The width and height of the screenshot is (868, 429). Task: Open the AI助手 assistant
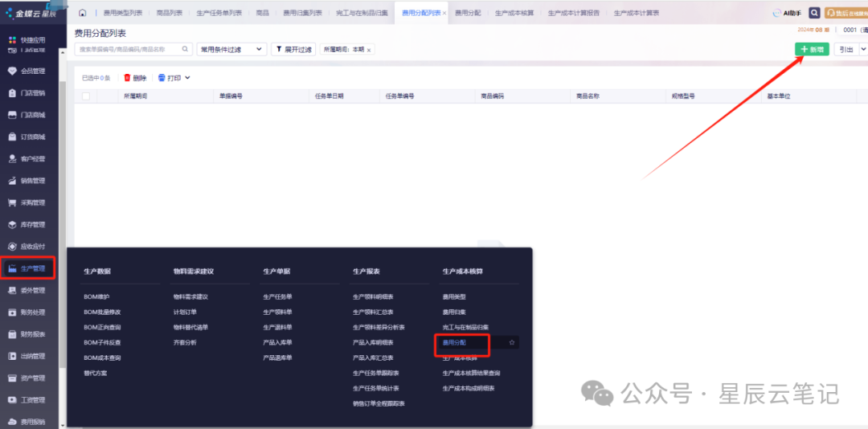(x=787, y=13)
